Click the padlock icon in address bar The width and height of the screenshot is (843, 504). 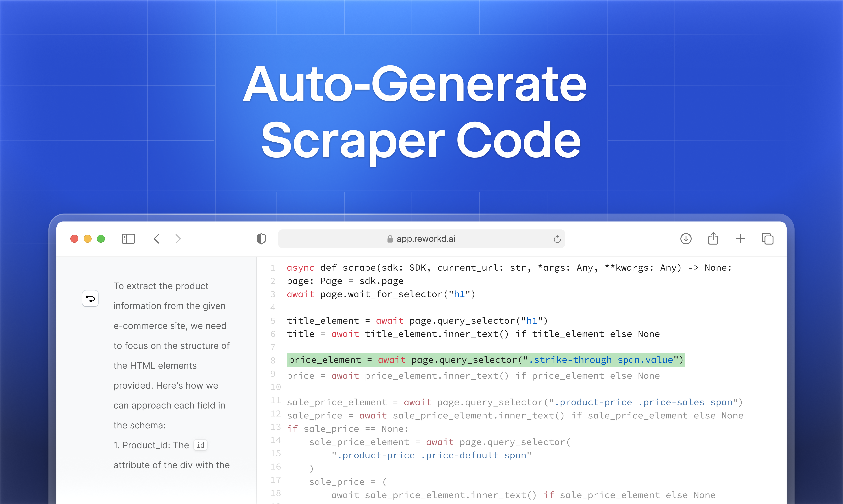click(390, 239)
